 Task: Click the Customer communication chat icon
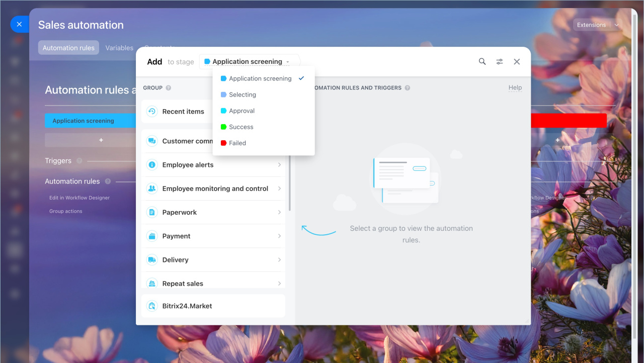(x=152, y=141)
